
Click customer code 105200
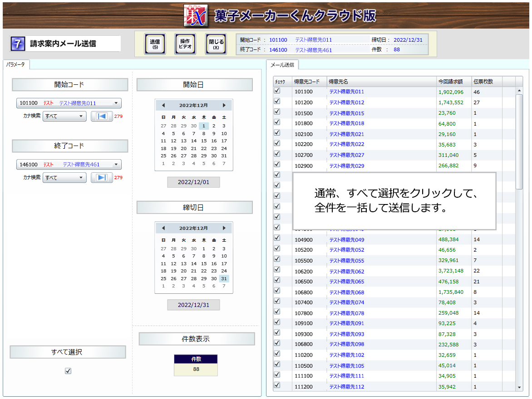click(304, 250)
